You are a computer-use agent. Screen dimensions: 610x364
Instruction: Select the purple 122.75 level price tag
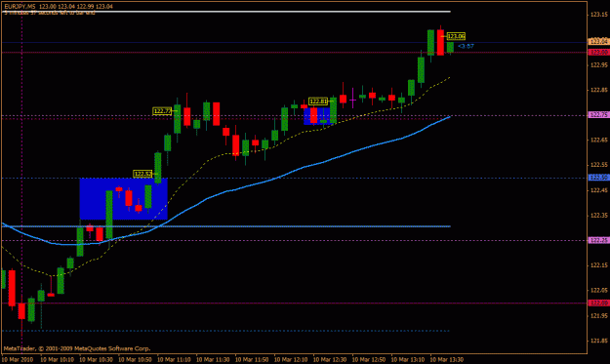598,115
